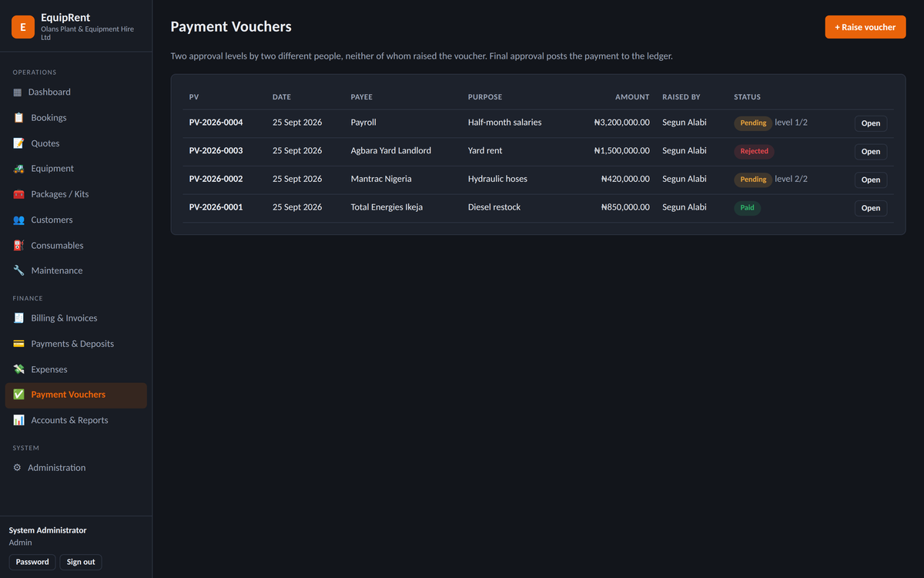Click the Raise voucher button

pyautogui.click(x=865, y=27)
